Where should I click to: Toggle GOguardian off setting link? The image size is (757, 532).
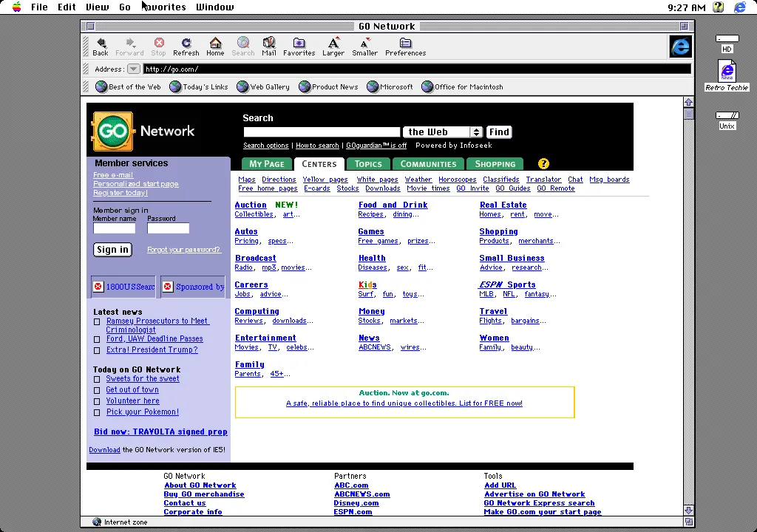[x=376, y=146]
